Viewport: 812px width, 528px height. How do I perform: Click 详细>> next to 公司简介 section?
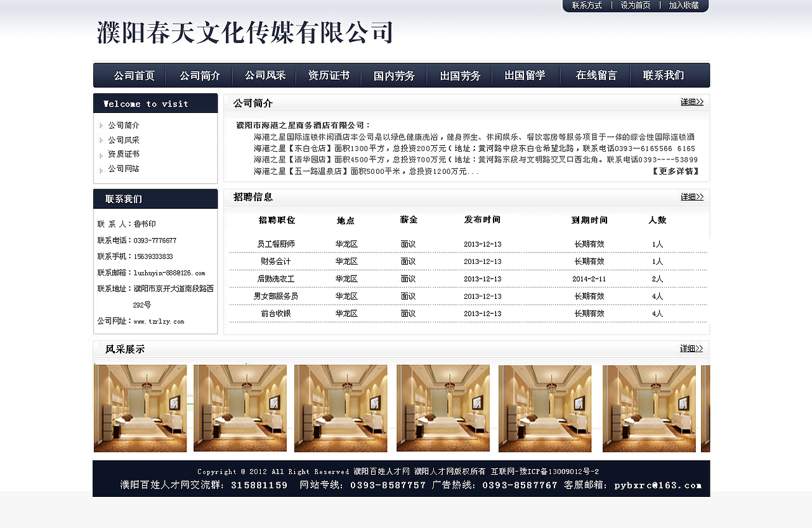pyautogui.click(x=691, y=102)
